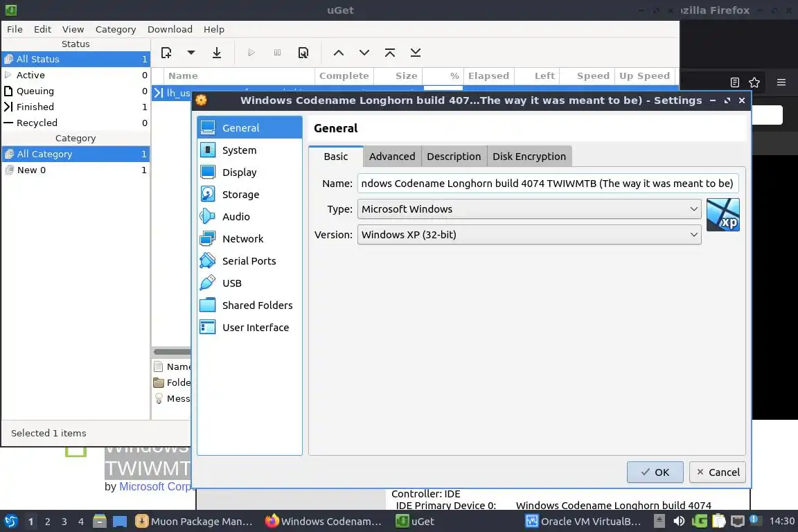Open the Audio settings page
This screenshot has height=532, width=798.
249,216
